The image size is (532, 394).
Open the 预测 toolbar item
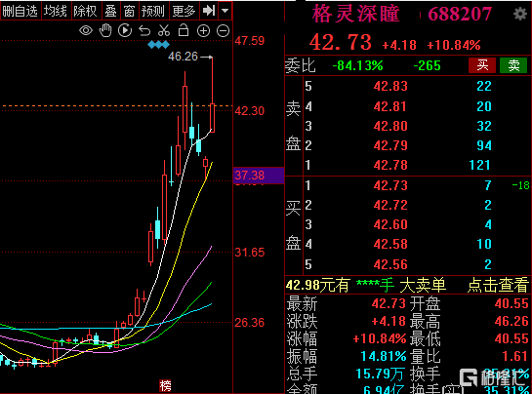coord(152,11)
